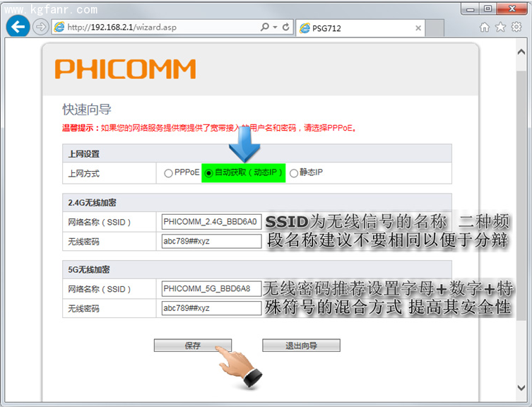This screenshot has height=407, width=532.
Task: Open the browser tools gear icon
Action: 516,28
